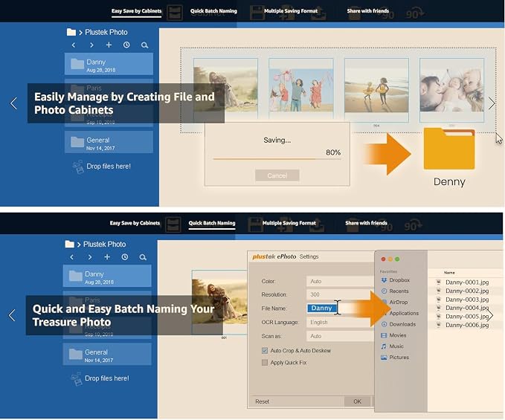Open the Resolution dropdown showing 300
This screenshot has height=420, width=505.
coord(340,295)
